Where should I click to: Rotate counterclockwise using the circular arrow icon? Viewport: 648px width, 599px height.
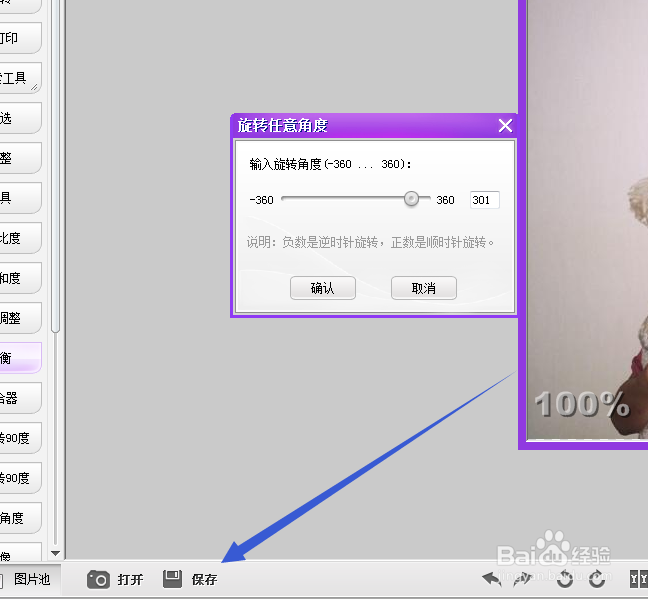click(565, 579)
